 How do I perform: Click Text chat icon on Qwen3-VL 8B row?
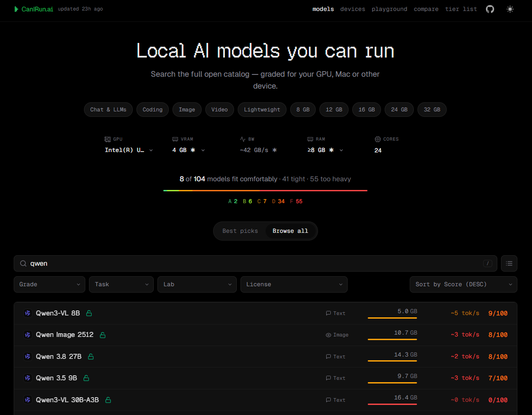[328, 313]
